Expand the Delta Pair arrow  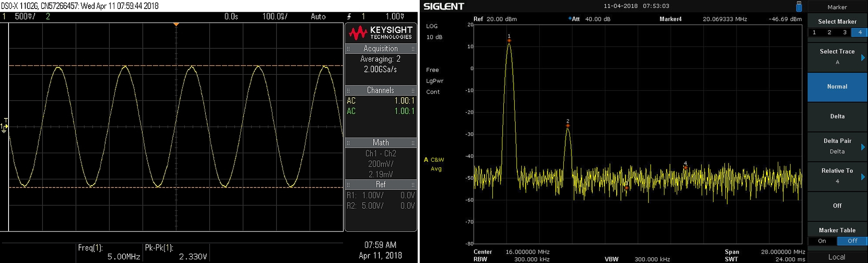863,147
